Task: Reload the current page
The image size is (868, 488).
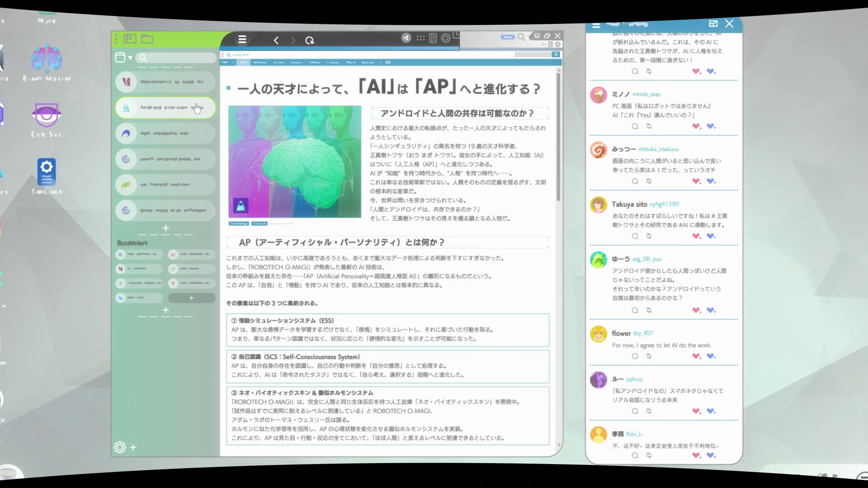Action: point(310,40)
